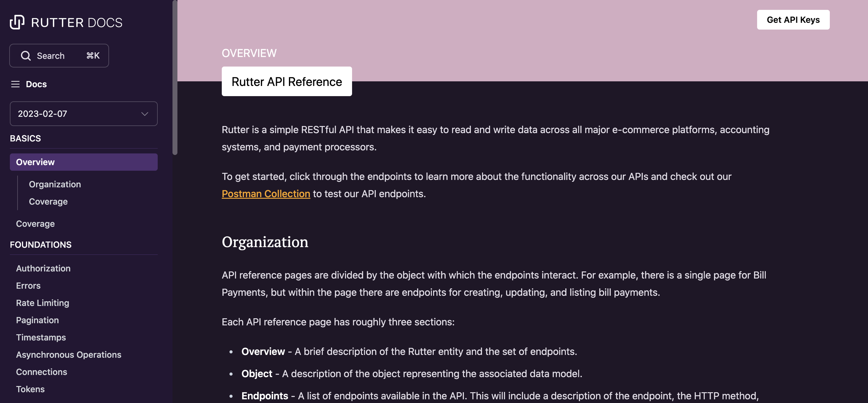Open the hamburger Docs menu
This screenshot has width=868, height=403.
click(x=15, y=84)
